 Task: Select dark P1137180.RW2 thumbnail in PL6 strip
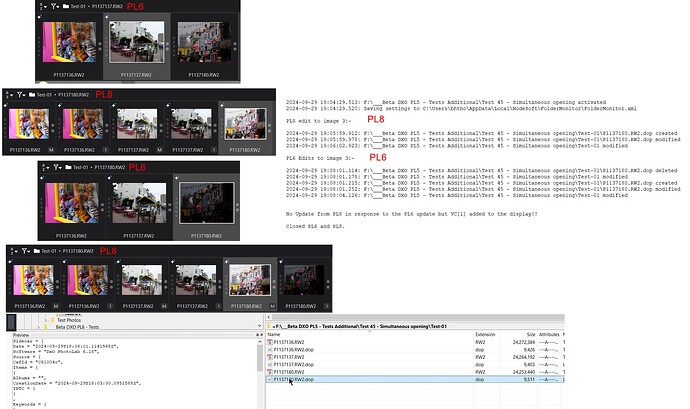(206, 203)
